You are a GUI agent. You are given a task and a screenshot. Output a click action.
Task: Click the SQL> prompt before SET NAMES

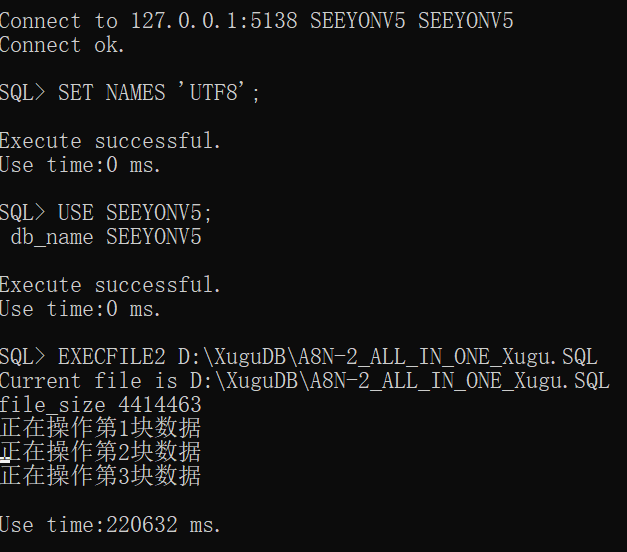23,93
